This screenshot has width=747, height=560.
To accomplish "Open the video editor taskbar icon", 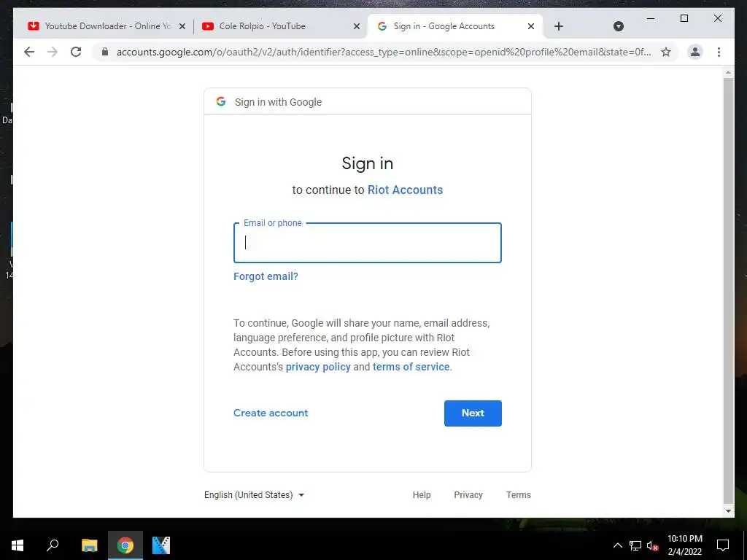I will tap(161, 545).
